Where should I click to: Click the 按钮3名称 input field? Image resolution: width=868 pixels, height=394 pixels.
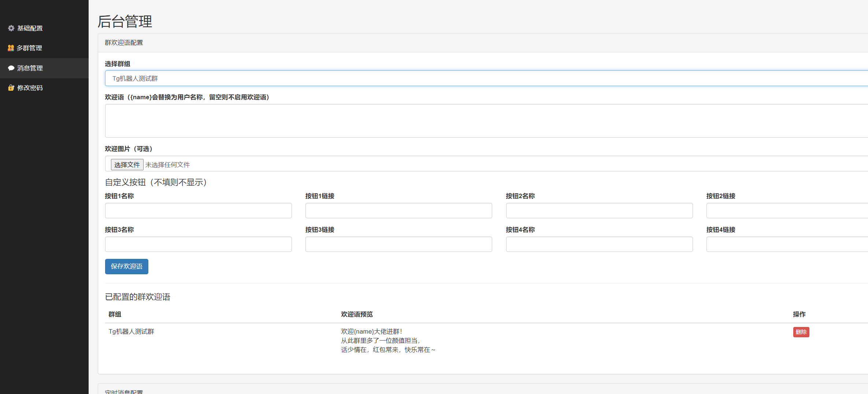(x=198, y=244)
